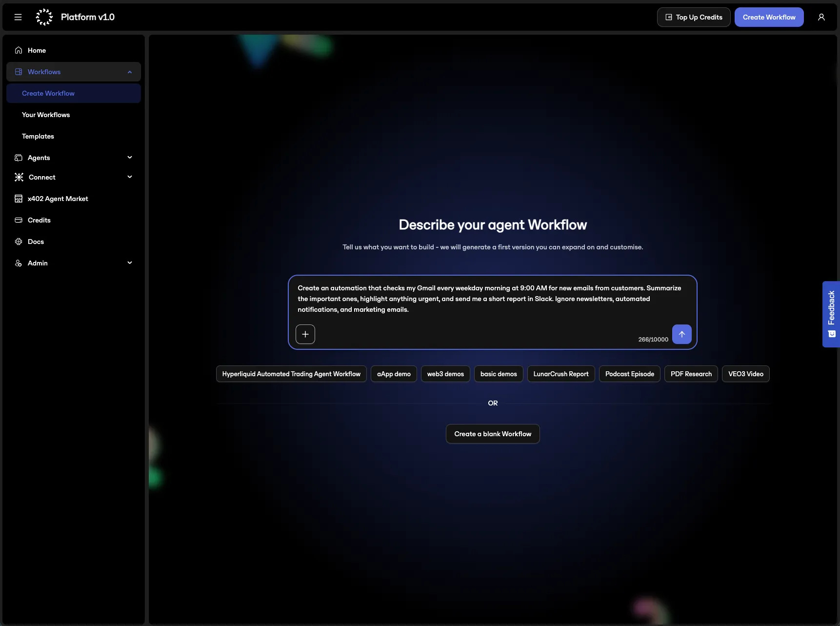This screenshot has width=840, height=626.
Task: Click the Admin user icon
Action: point(19,263)
